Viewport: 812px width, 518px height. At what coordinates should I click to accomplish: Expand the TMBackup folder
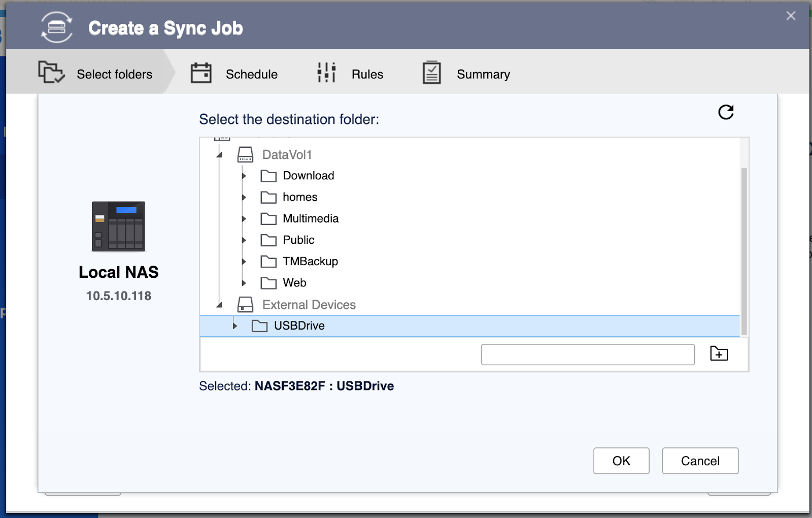[244, 262]
